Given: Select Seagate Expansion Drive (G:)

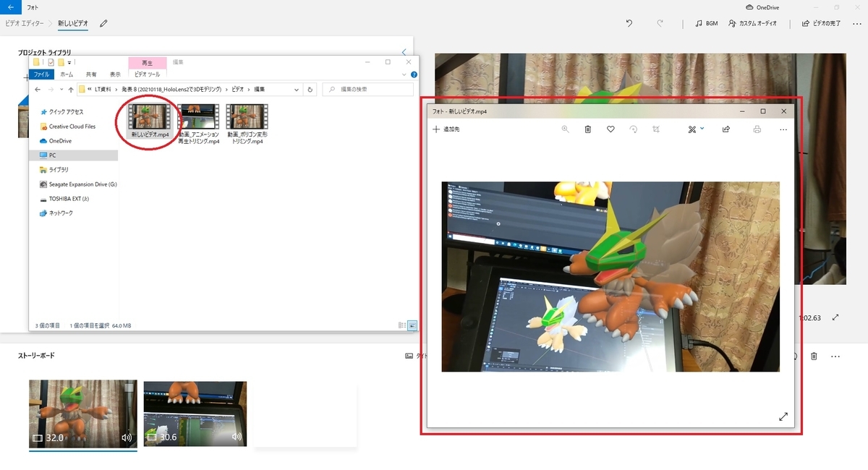Looking at the screenshot, I should tap(77, 184).
